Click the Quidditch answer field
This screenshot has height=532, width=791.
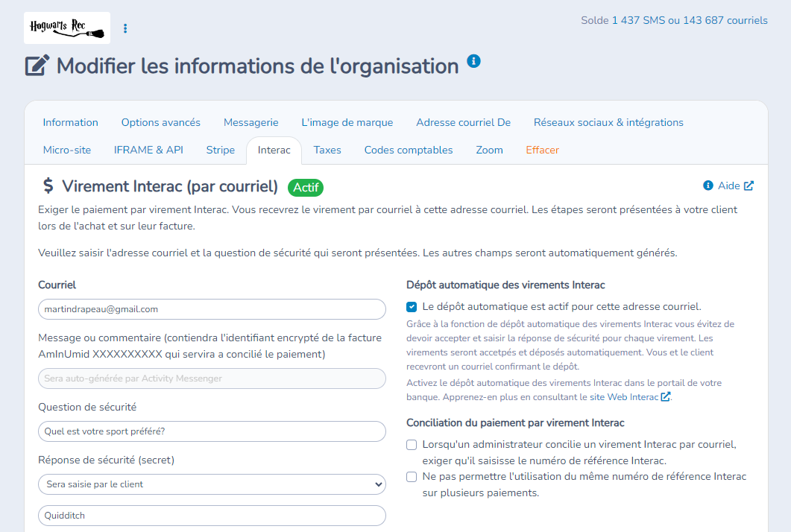pyautogui.click(x=212, y=516)
